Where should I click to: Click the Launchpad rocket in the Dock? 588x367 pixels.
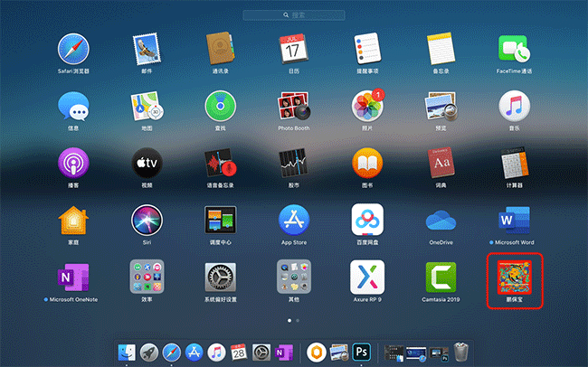pyautogui.click(x=149, y=353)
